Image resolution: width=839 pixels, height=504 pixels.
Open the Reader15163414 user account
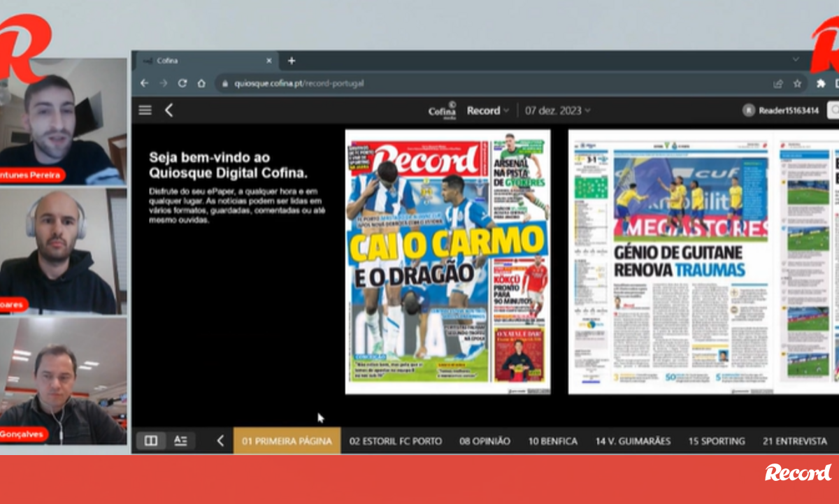point(781,110)
